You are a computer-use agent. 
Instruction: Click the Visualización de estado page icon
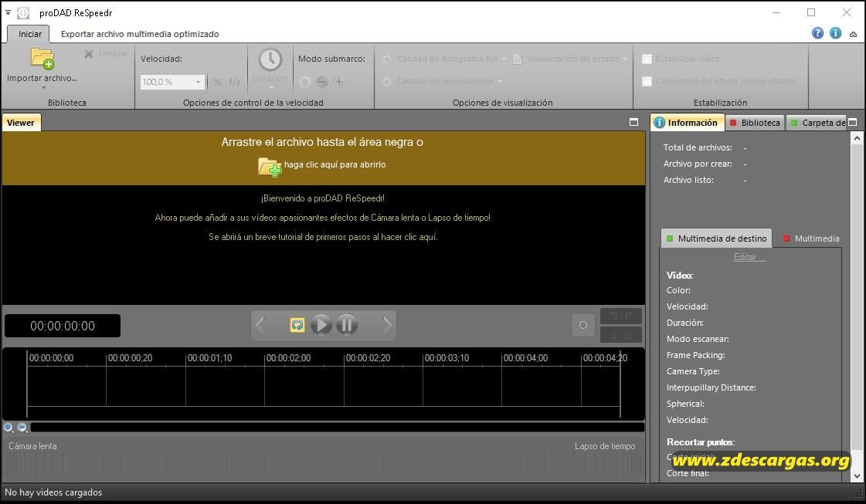(518, 59)
